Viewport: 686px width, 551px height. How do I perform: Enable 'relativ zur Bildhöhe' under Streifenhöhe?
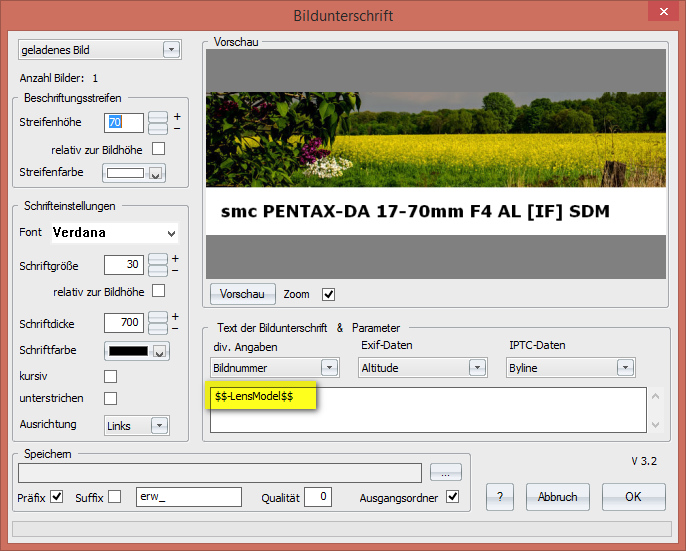point(158,149)
